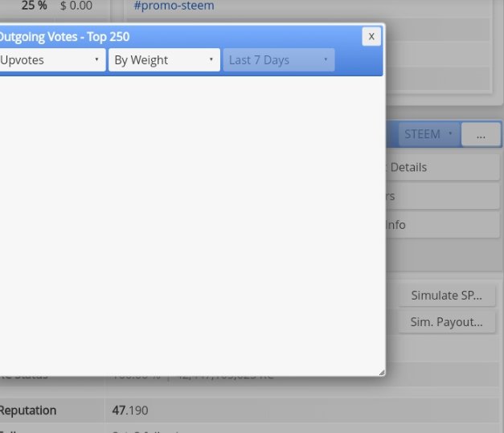Open Simulate SP... button

tap(446, 295)
